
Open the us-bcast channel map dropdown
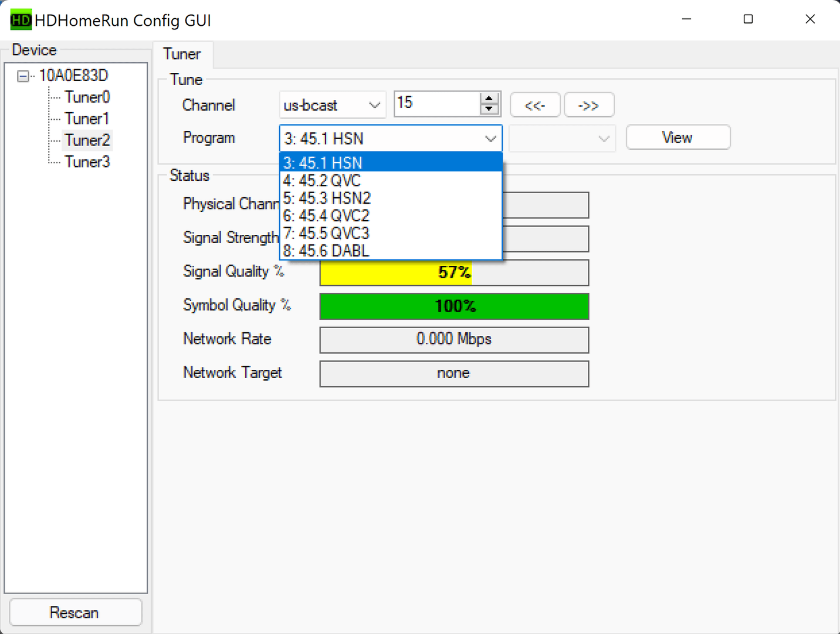[333, 106]
